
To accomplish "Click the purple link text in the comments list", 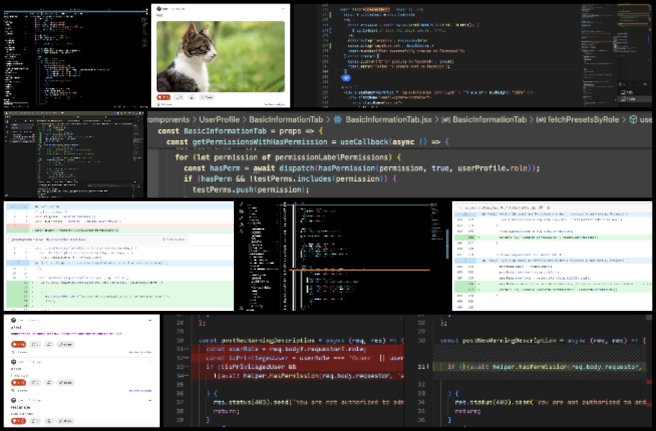I will 67,334.
